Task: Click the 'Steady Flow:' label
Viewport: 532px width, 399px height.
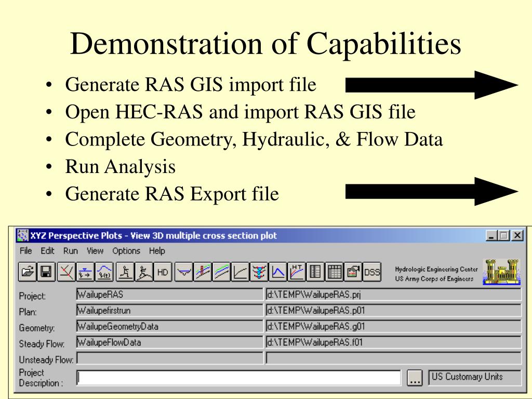Action: tap(42, 344)
